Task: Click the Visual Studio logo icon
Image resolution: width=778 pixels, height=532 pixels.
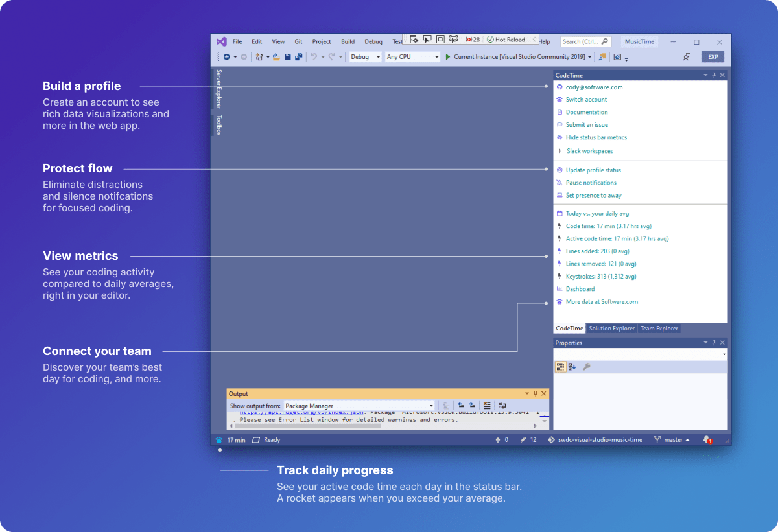Action: tap(221, 41)
